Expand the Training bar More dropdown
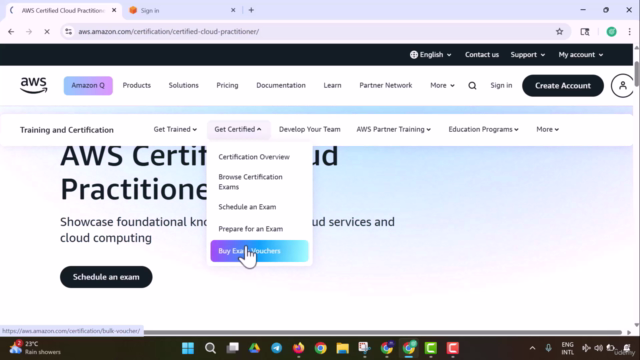Viewport: 640px width, 360px height. (x=547, y=129)
